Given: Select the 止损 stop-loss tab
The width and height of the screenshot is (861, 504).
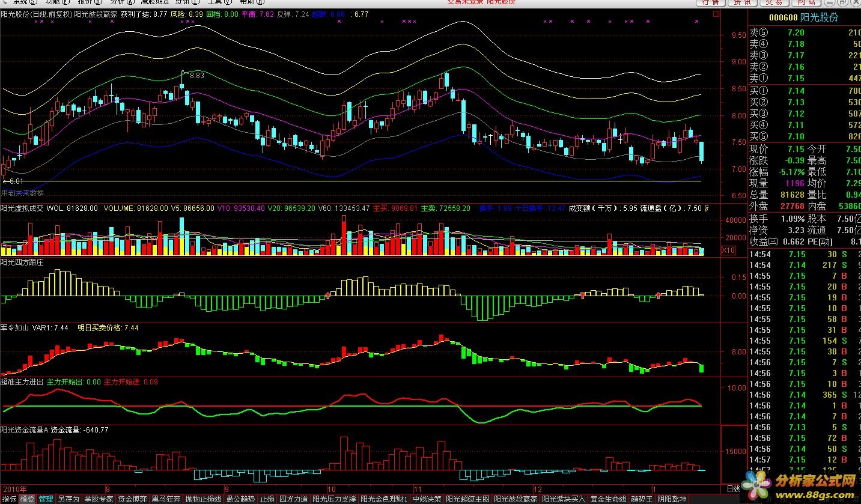Looking at the screenshot, I should (x=267, y=499).
